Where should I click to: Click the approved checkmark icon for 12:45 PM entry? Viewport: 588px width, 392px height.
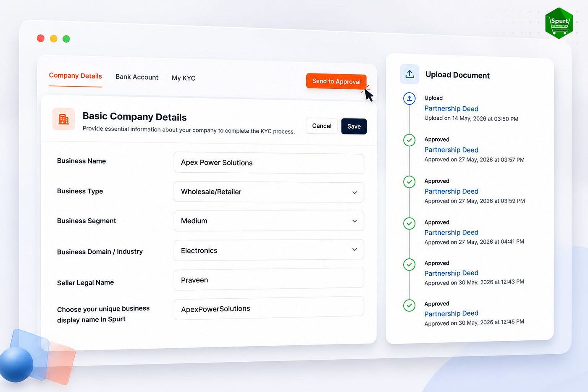[409, 305]
